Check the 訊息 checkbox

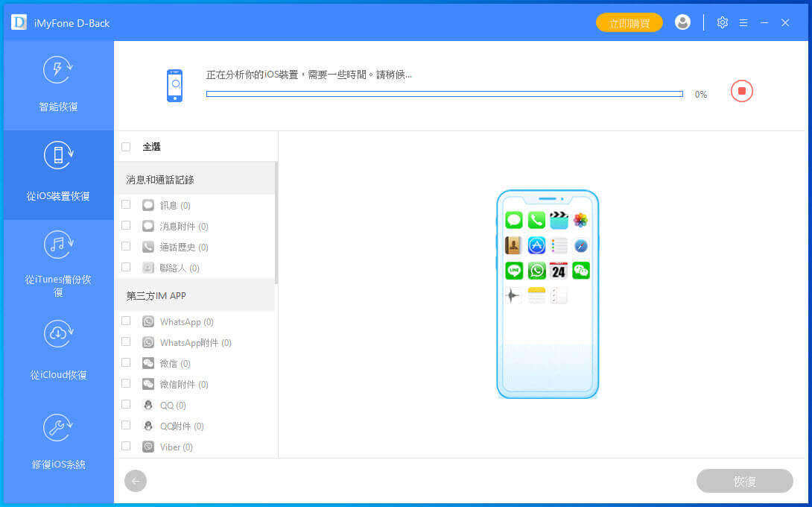click(x=126, y=205)
